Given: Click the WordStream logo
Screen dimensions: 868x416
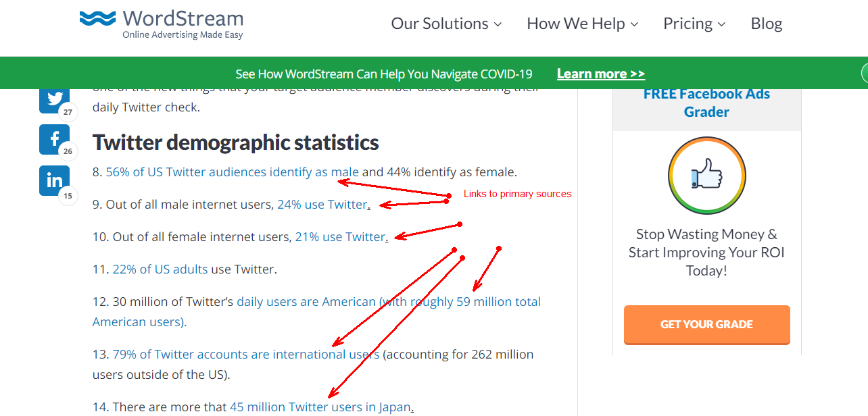Looking at the screenshot, I should pyautogui.click(x=161, y=24).
